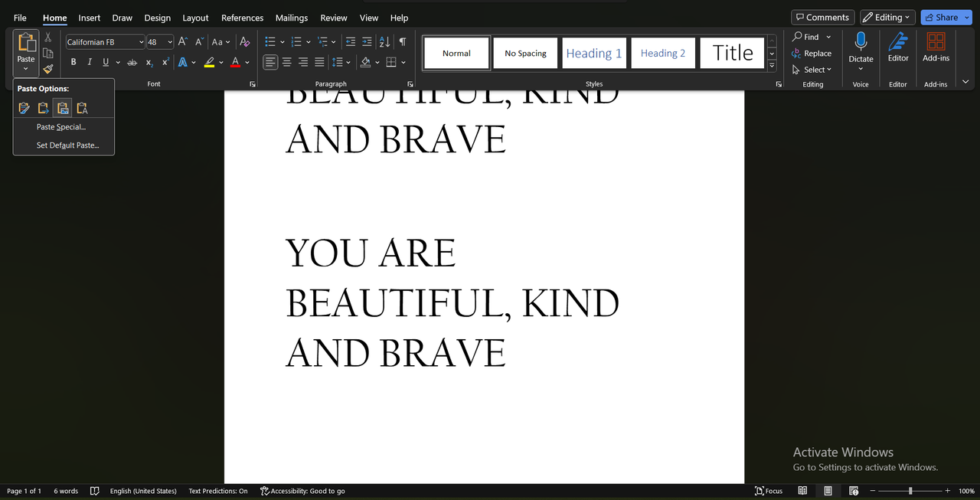Viewport: 980px width, 500px height.
Task: Start a numbered list
Action: [296, 42]
